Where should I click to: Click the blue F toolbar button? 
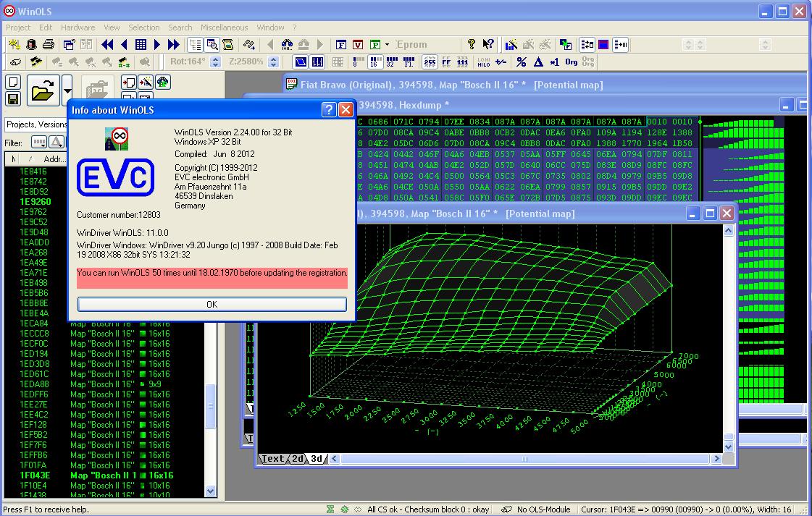(x=340, y=45)
